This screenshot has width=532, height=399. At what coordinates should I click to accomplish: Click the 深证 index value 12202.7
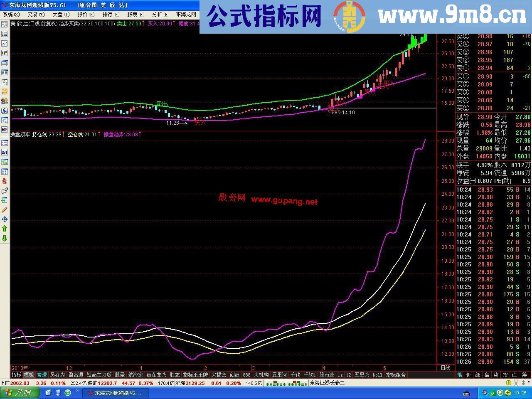pos(107,383)
